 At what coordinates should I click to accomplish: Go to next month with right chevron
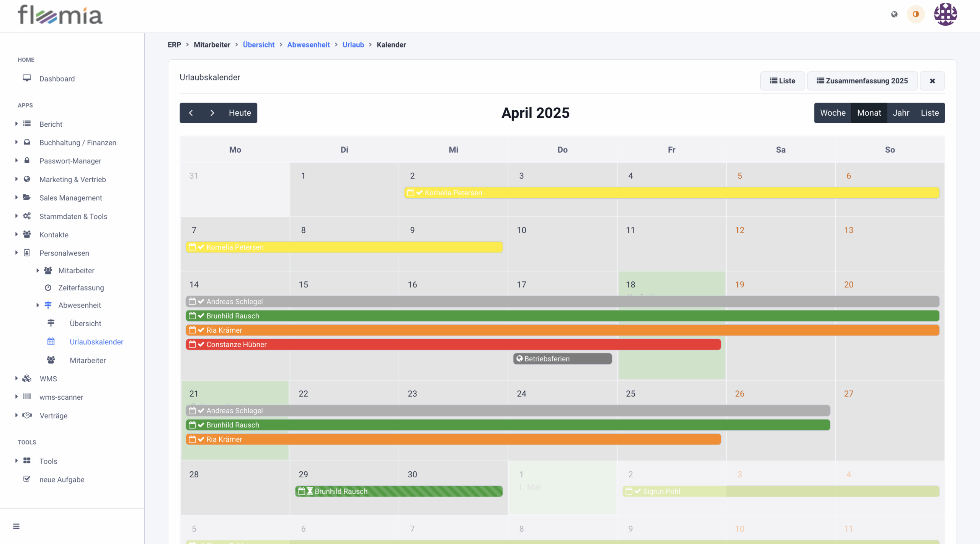[x=212, y=113]
